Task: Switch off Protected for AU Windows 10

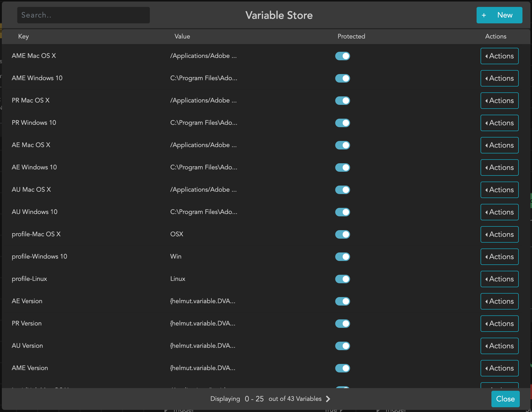Action: pyautogui.click(x=342, y=212)
